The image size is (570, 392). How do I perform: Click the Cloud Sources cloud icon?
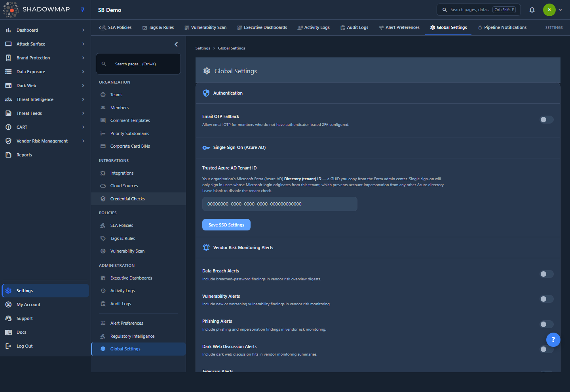click(103, 186)
